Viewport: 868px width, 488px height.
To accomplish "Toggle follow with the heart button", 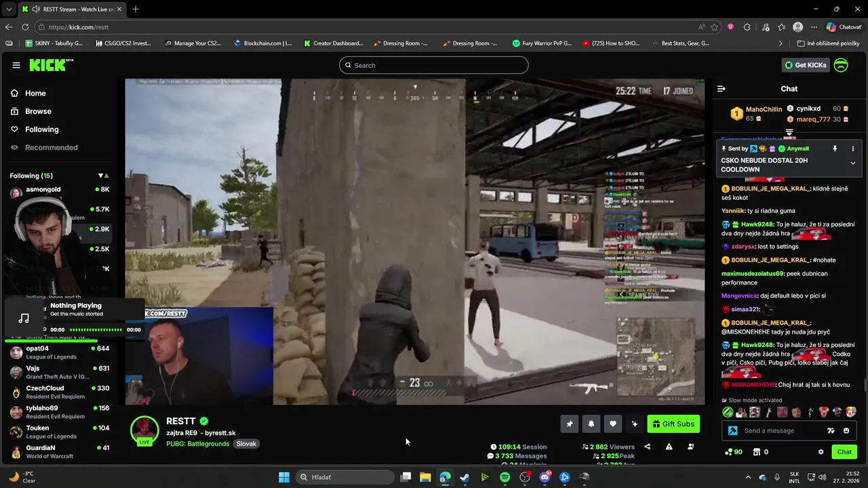I will (613, 424).
